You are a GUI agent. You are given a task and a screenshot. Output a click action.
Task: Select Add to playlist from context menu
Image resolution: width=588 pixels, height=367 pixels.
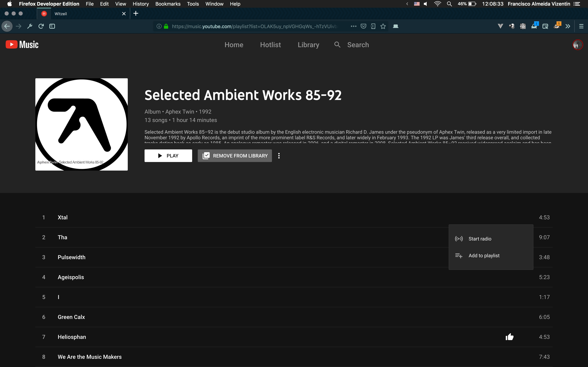(x=484, y=255)
